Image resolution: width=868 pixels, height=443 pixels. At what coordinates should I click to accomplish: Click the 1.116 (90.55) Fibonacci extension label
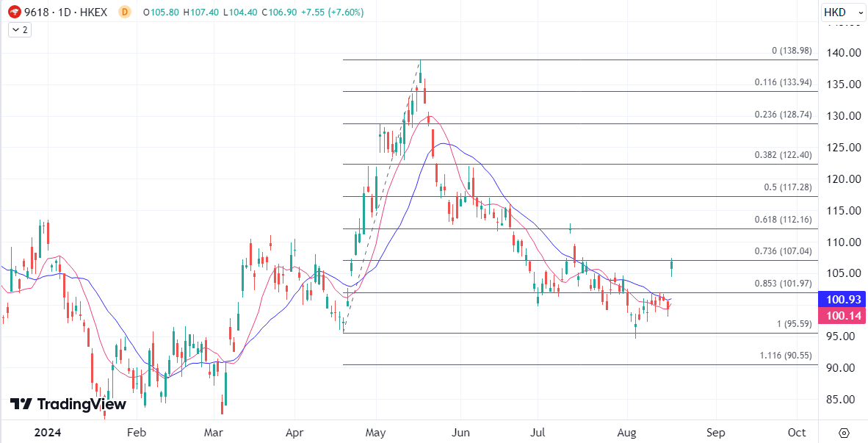[786, 356]
